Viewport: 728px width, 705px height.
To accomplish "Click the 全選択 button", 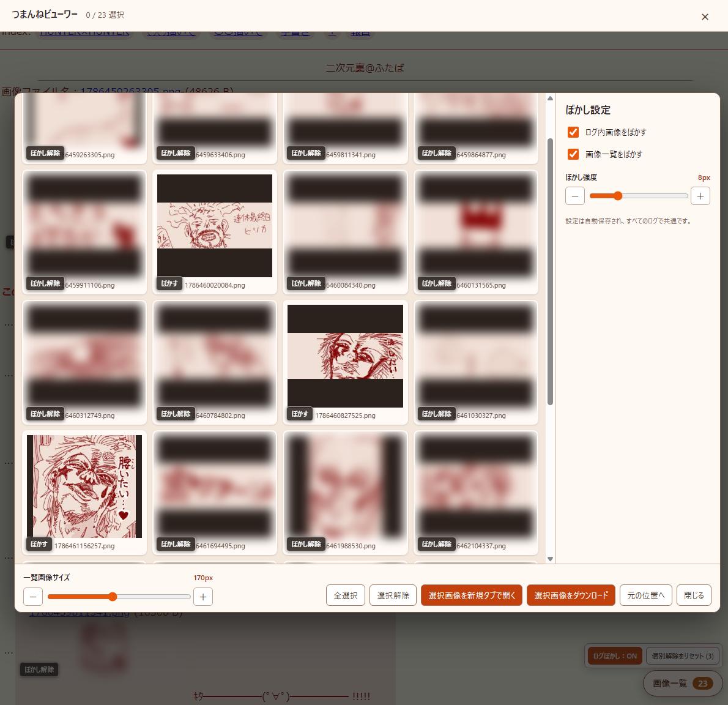I will coord(346,595).
